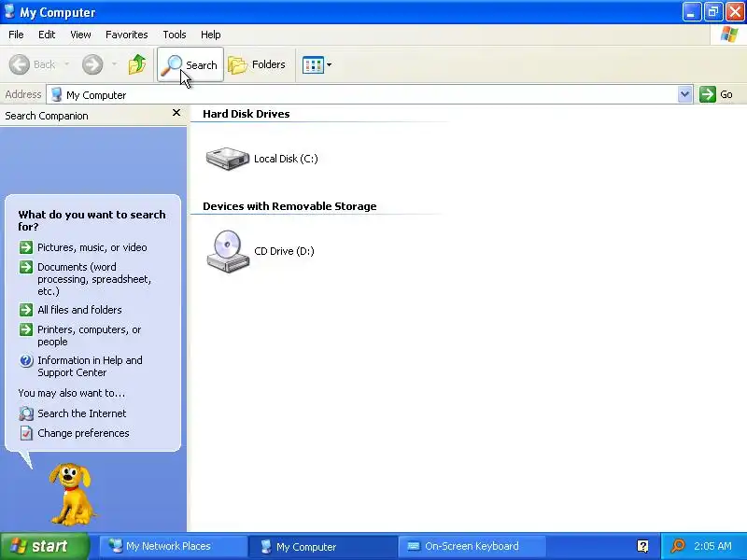The image size is (747, 560).
Task: Minimize the My Computer window
Action: pos(691,12)
